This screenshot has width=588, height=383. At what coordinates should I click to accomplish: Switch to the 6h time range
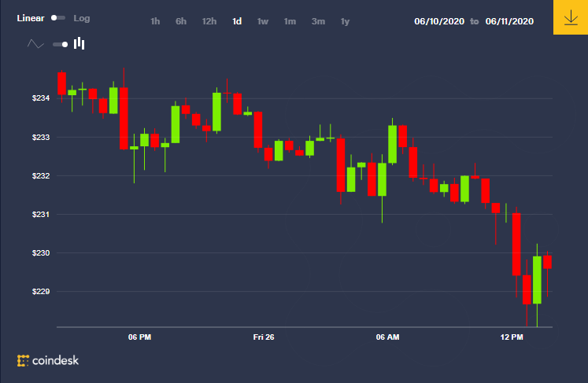[181, 21]
